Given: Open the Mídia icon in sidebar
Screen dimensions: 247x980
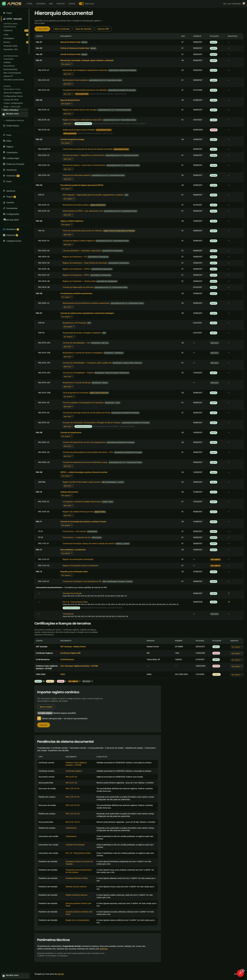Looking at the screenshot, I should [4, 141].
